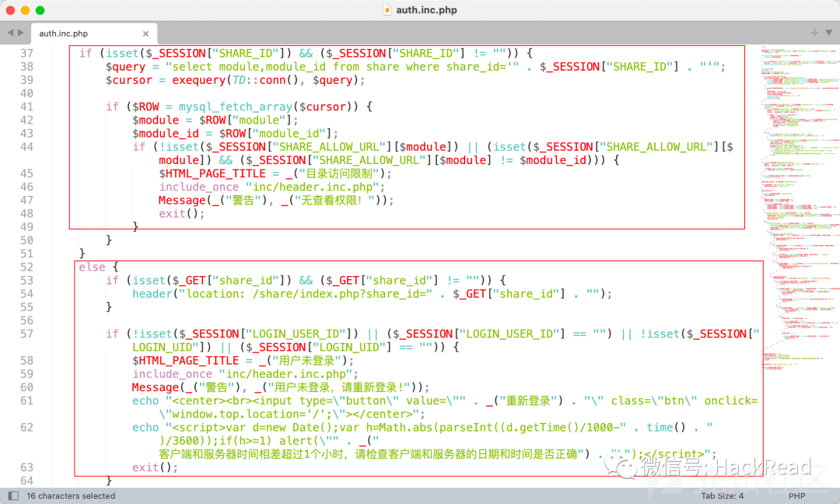Click "exit();" on line 63
Screen dimensions: 840x504
coord(156,467)
